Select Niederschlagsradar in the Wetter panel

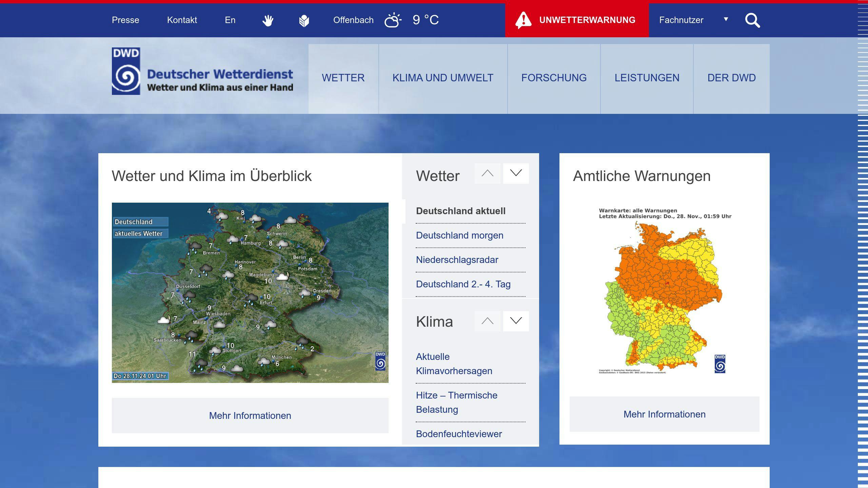[x=457, y=260]
